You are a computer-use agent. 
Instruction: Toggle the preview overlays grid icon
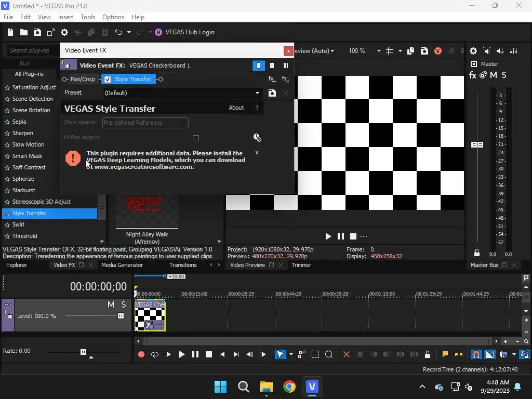(x=390, y=51)
